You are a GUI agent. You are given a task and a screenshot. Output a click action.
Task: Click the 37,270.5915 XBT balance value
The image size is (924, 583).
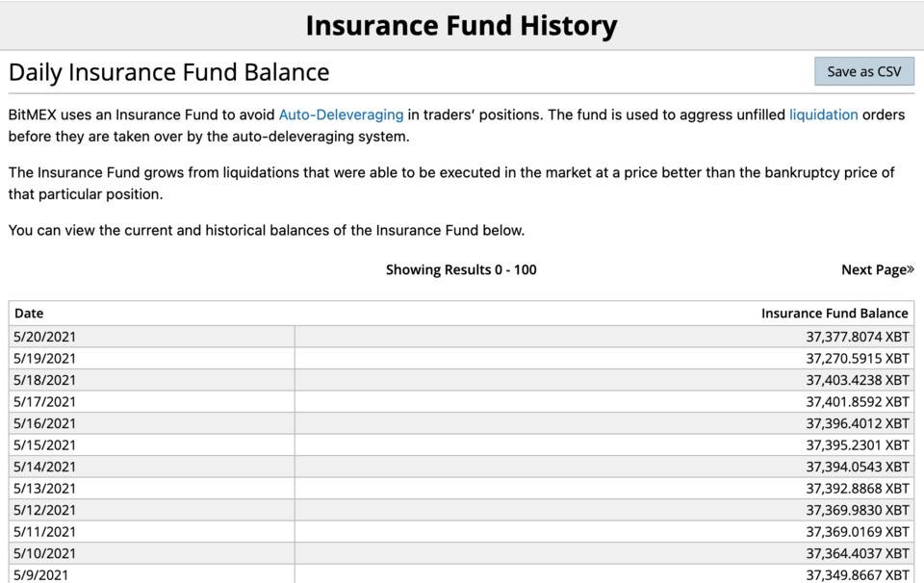click(857, 358)
